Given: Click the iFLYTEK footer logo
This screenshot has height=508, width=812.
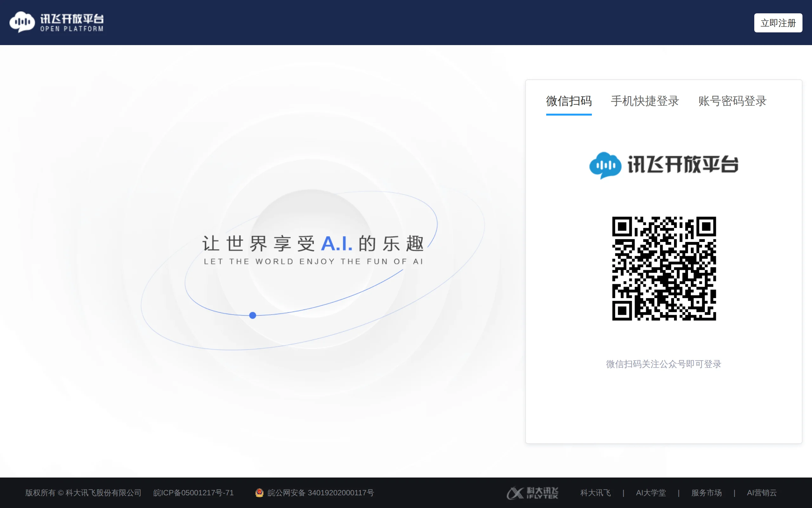Looking at the screenshot, I should [x=533, y=493].
